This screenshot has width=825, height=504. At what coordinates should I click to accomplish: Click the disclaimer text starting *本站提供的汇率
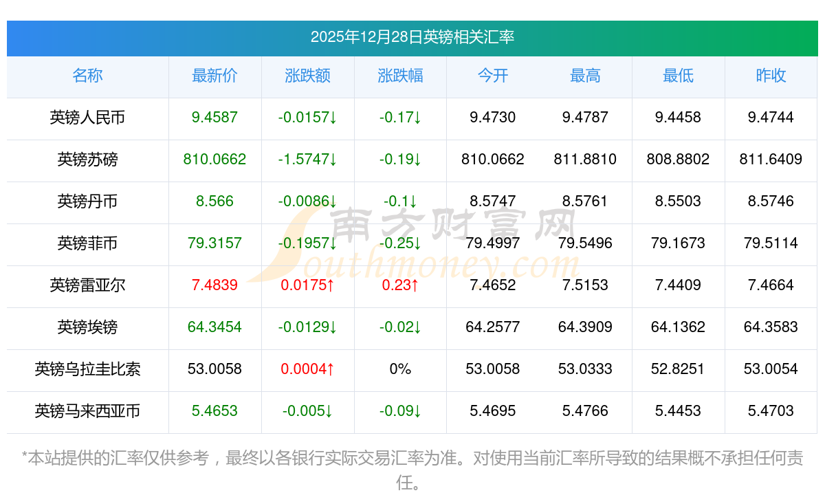(x=412, y=470)
